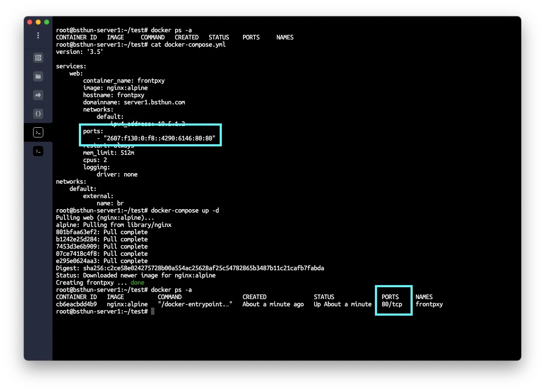
Task: Open the three-dot menu in sidebar
Action: (38, 35)
